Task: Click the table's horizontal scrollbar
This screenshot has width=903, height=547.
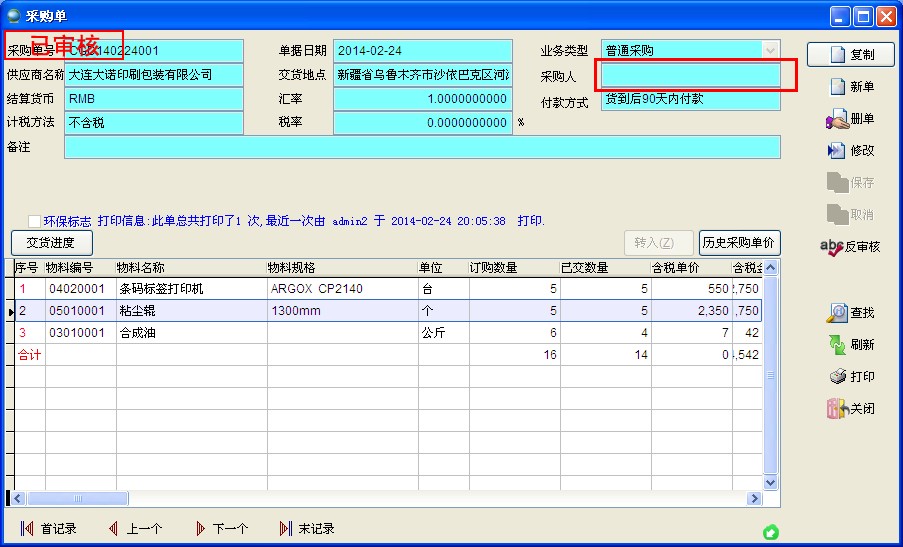Action: [400, 498]
